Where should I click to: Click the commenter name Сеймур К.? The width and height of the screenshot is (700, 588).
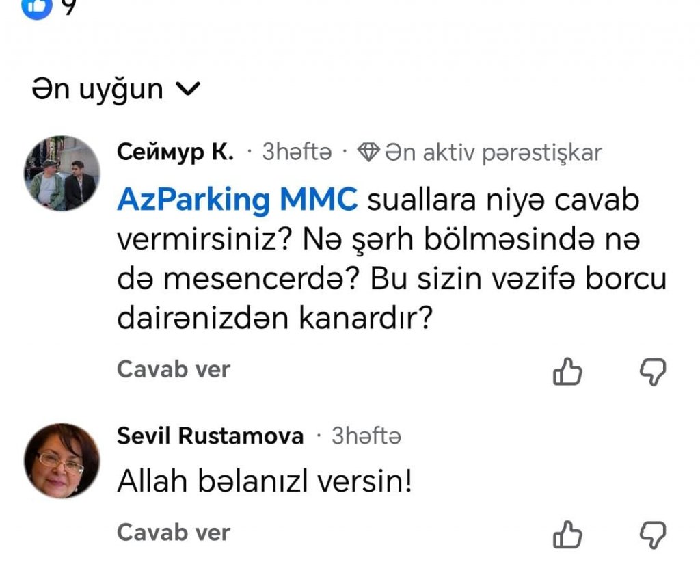pos(175,152)
